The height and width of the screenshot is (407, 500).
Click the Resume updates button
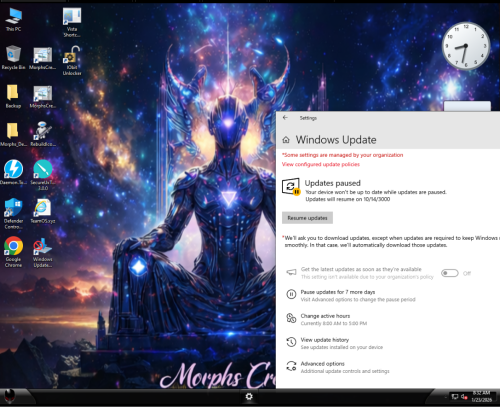[x=307, y=218]
